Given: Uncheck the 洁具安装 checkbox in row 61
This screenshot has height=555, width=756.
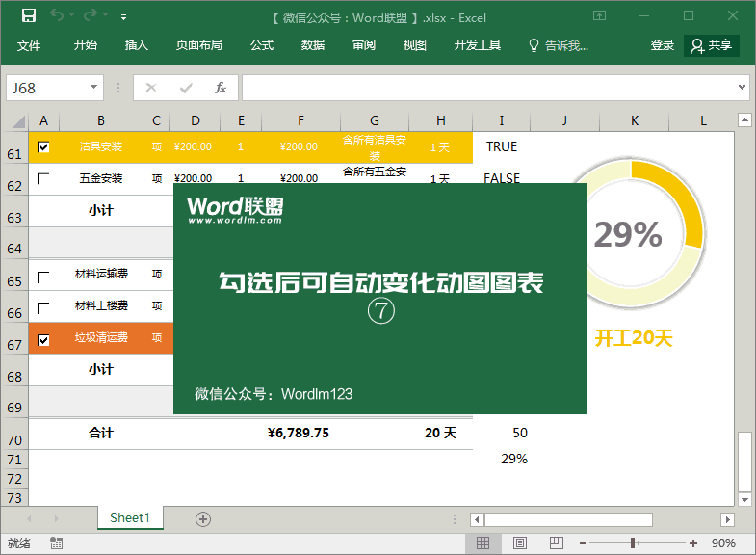Looking at the screenshot, I should click(43, 147).
